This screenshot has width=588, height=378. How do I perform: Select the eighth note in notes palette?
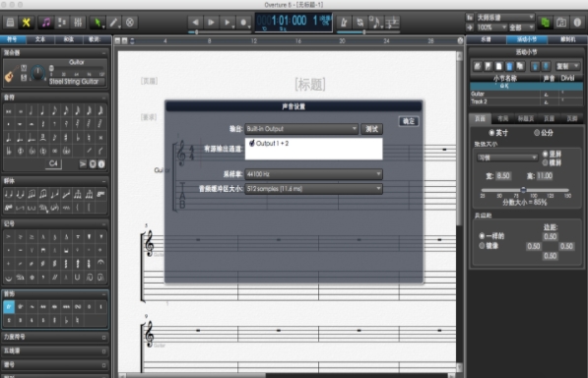point(54,111)
